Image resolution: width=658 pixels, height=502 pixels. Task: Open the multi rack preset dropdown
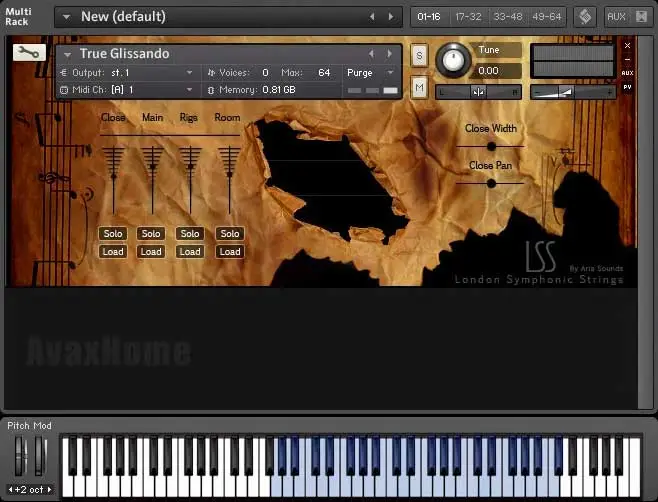(66, 17)
